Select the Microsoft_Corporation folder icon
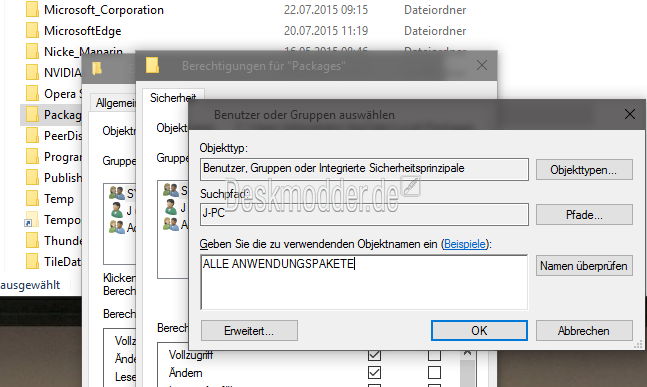 pos(32,9)
